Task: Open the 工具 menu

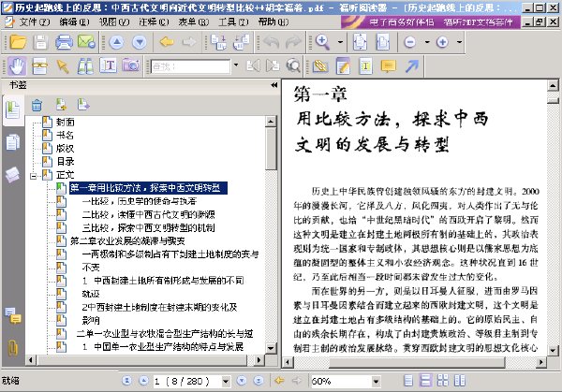Action: click(233, 22)
